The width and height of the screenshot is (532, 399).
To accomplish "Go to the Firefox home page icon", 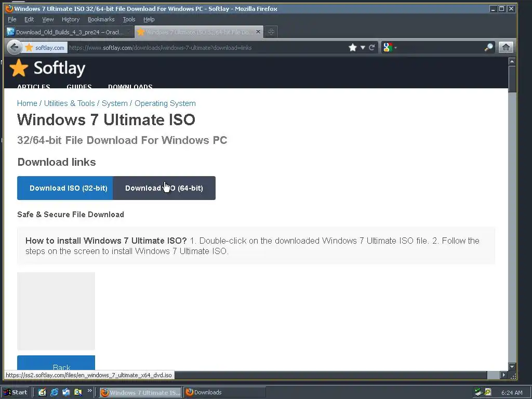I will (x=506, y=47).
